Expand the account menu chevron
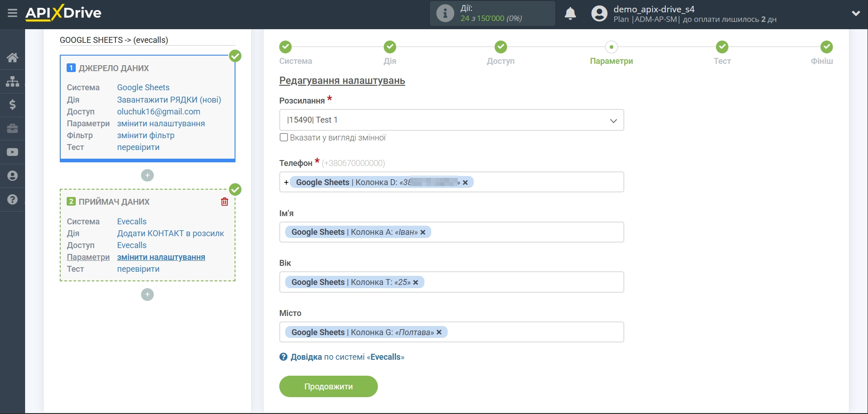 (856, 14)
